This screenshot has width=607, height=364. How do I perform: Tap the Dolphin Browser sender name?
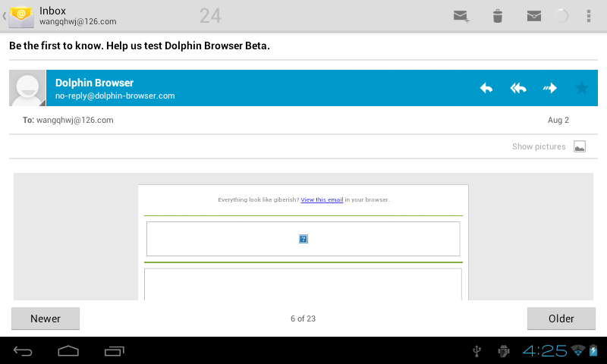(x=94, y=83)
